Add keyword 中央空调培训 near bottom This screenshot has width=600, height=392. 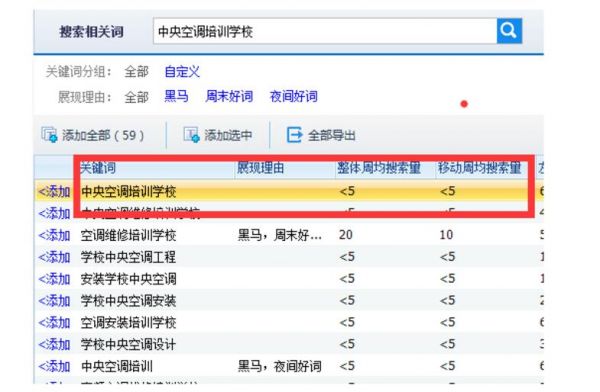54,366
